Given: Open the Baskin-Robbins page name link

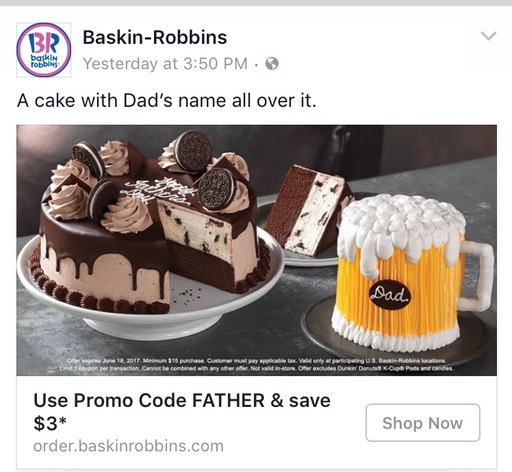Looking at the screenshot, I should (x=155, y=37).
